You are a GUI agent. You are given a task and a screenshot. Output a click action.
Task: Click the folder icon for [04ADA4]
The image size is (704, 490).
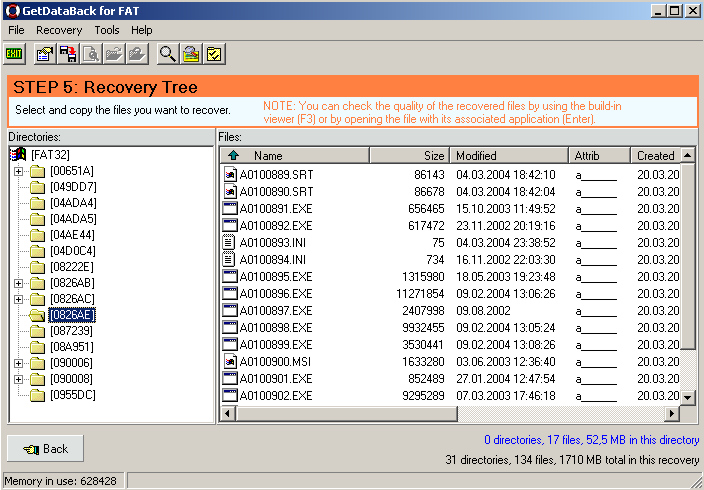[38, 203]
